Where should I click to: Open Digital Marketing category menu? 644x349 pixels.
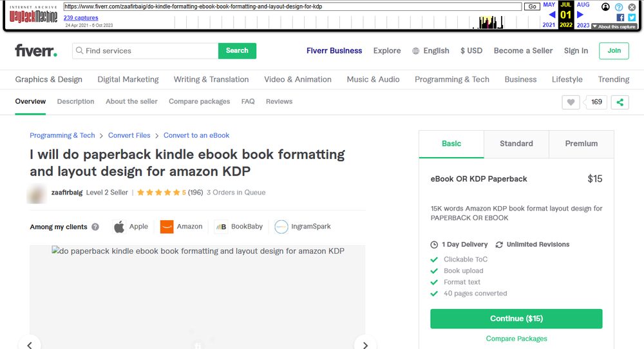coord(128,79)
